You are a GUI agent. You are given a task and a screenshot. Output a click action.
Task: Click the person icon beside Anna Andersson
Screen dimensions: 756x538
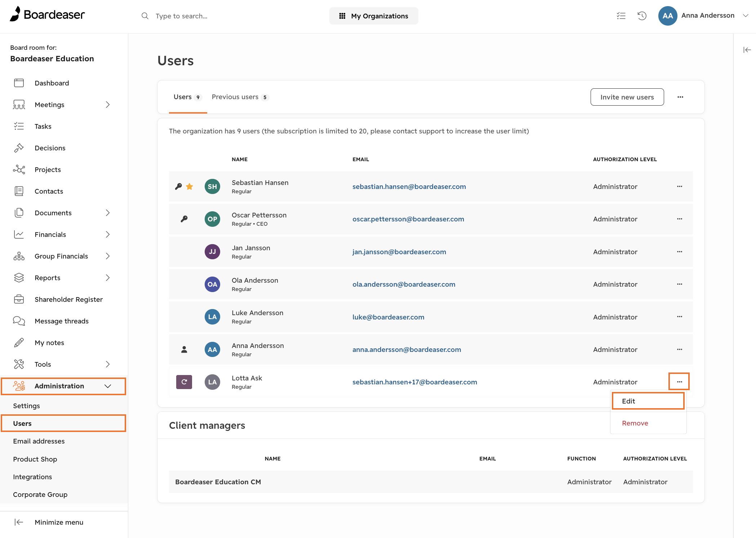[184, 349]
